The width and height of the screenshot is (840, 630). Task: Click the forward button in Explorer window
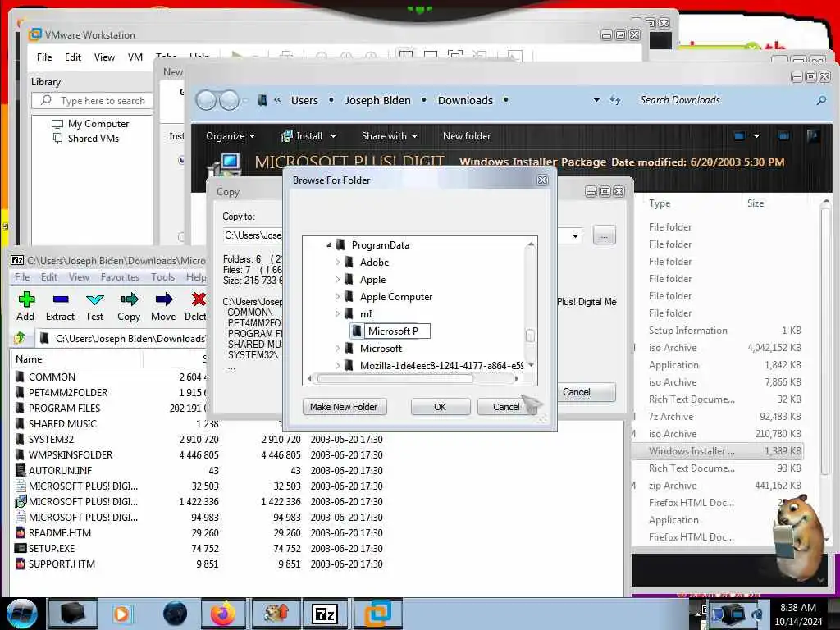tap(230, 100)
